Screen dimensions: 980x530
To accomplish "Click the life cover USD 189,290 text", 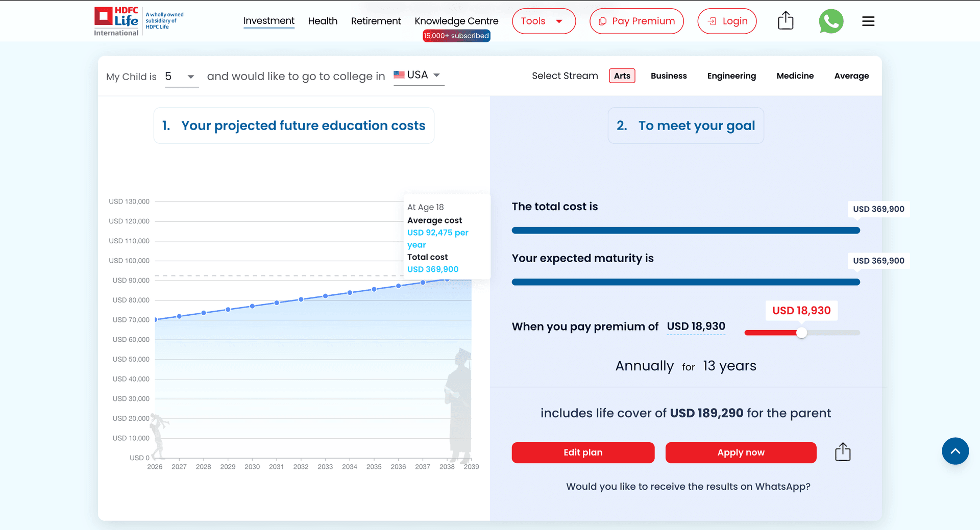I will pyautogui.click(x=706, y=413).
